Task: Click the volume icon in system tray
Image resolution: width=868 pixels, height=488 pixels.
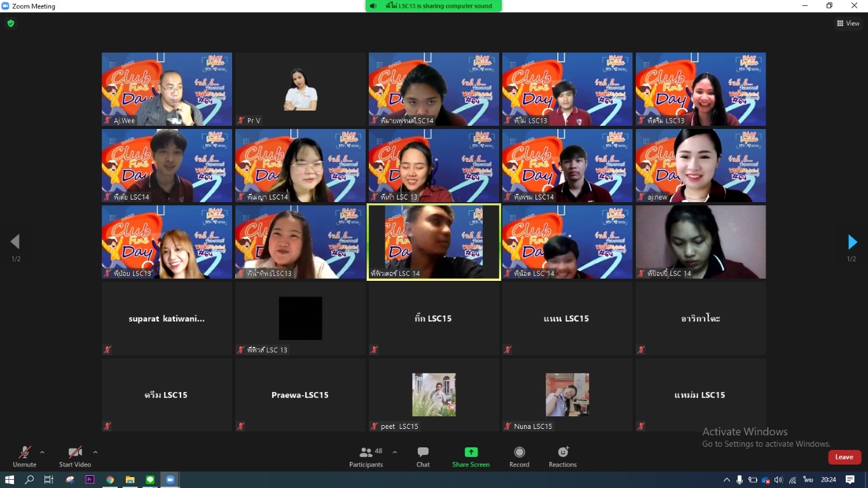Action: tap(778, 480)
